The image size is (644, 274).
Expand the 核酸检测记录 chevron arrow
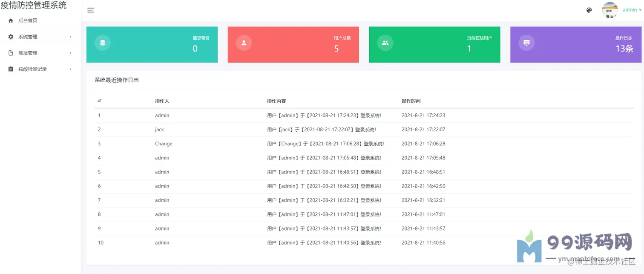click(70, 69)
